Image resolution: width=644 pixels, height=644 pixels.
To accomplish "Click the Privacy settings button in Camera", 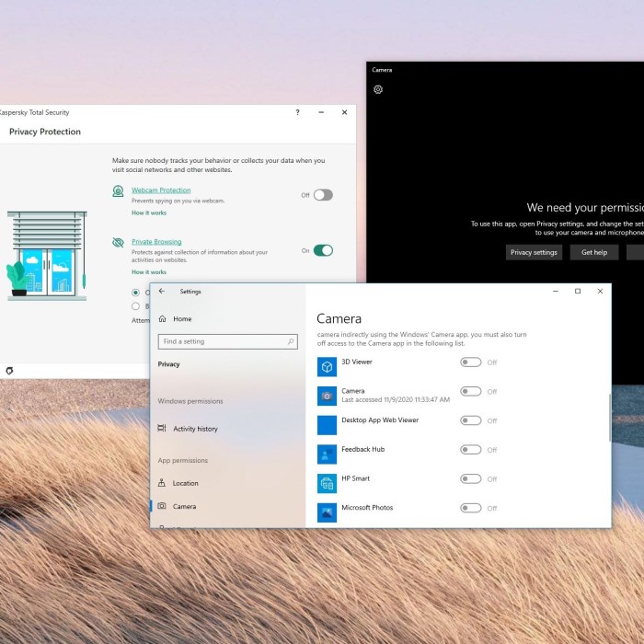I will tap(534, 252).
